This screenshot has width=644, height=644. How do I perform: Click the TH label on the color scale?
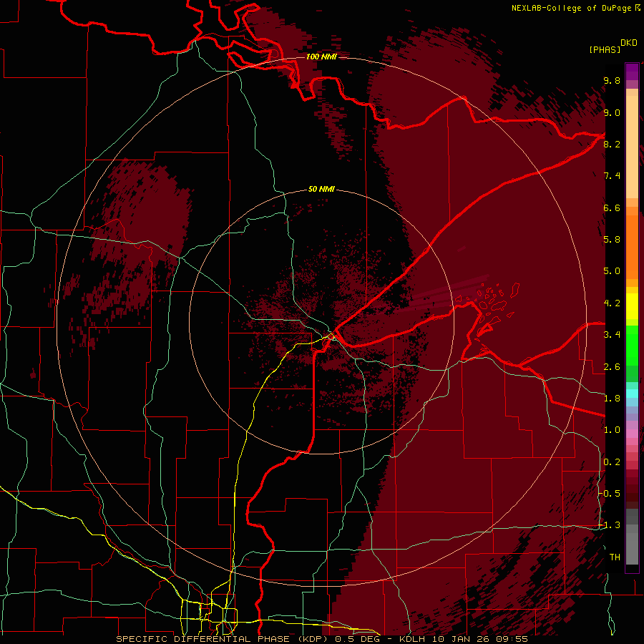(x=615, y=557)
